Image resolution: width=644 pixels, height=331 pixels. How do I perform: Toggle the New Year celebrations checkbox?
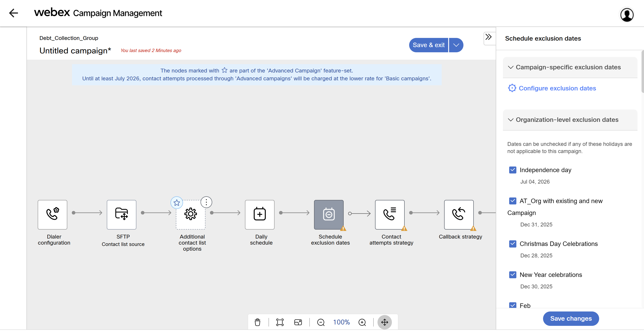point(513,275)
